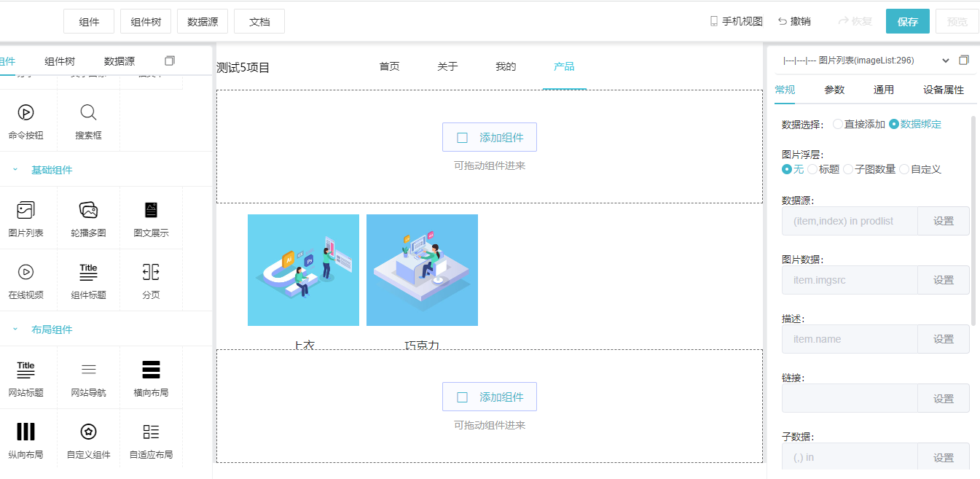Click the 恢复 redo button
980x479 pixels.
point(855,21)
